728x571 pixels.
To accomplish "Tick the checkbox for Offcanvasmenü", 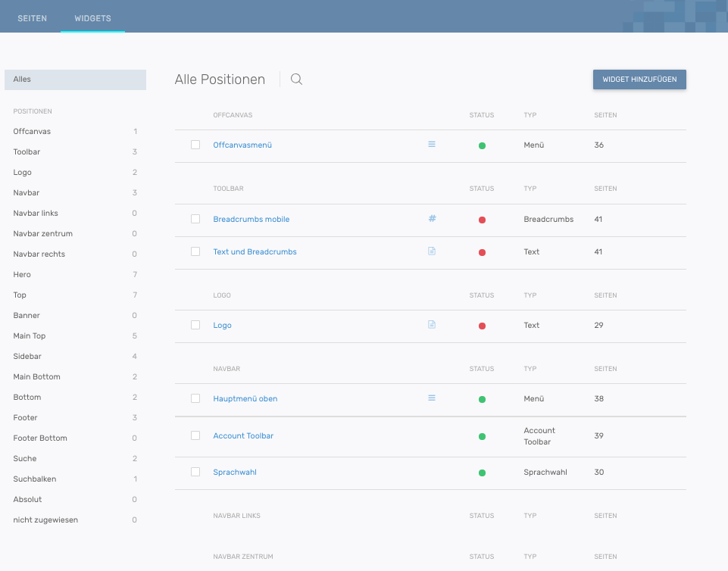I will pyautogui.click(x=195, y=145).
